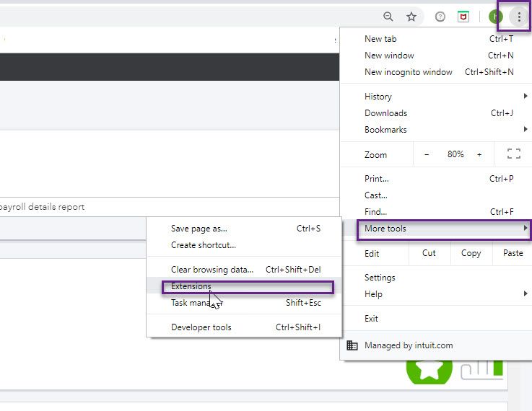Open Developer tools from the submenu

pos(201,327)
